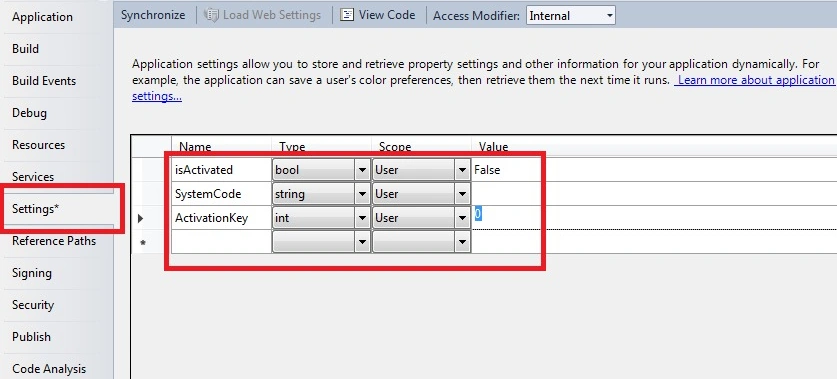Image resolution: width=837 pixels, height=379 pixels.
Task: Click the ActivationKey value field showing 0
Action: click(x=654, y=218)
